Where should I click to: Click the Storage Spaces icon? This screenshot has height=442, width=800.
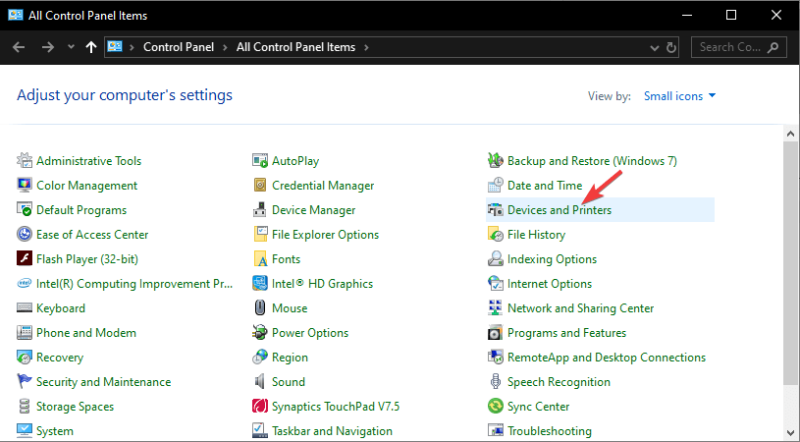coord(24,406)
